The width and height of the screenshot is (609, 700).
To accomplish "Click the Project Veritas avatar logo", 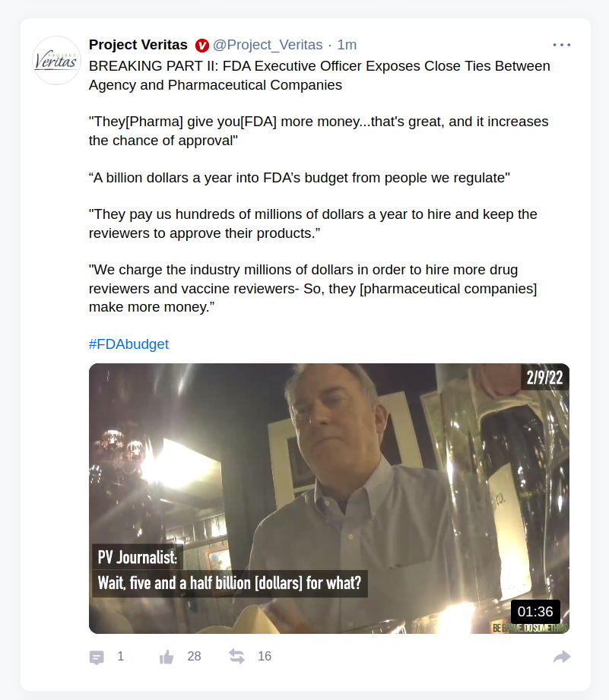I will click(x=56, y=60).
